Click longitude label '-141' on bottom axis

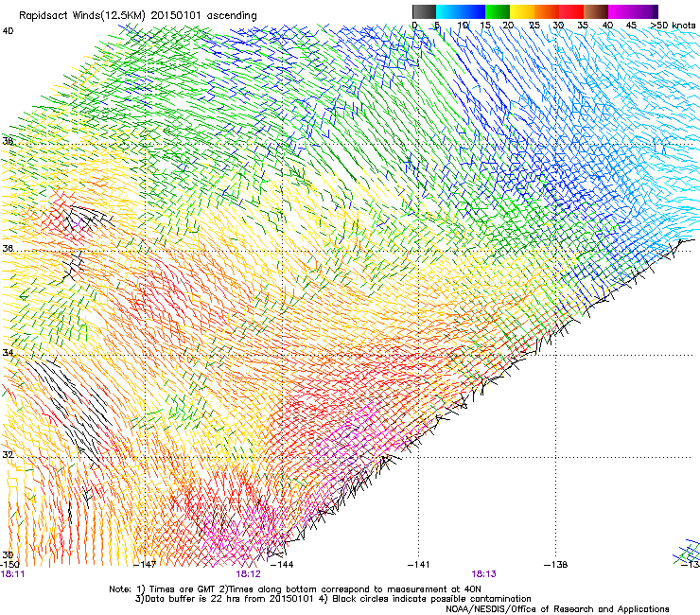tap(419, 564)
